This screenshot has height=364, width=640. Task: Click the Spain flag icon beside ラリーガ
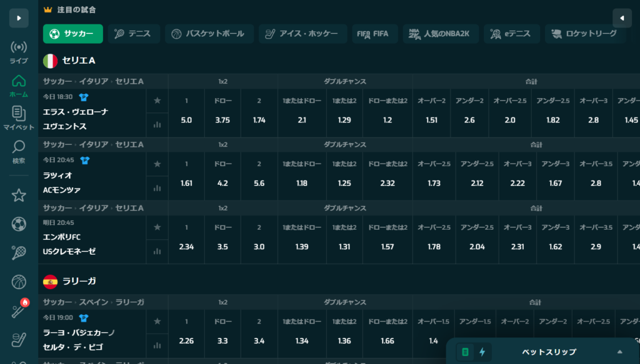tap(50, 282)
